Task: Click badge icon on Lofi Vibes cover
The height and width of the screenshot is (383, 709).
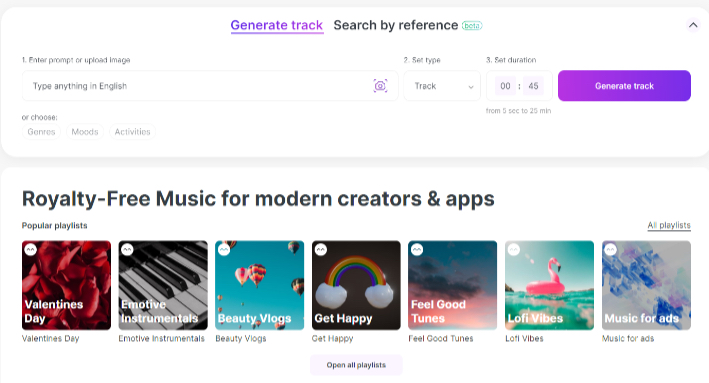Action: click(x=514, y=249)
